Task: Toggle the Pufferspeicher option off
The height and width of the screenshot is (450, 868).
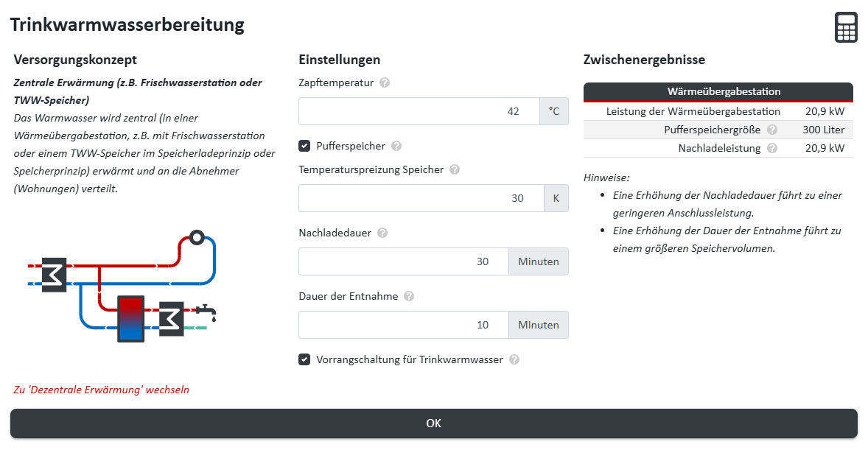Action: pos(304,146)
